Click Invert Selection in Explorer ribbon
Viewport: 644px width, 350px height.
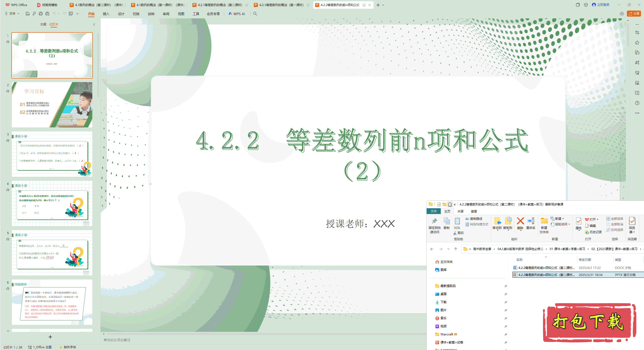pyautogui.click(x=615, y=230)
